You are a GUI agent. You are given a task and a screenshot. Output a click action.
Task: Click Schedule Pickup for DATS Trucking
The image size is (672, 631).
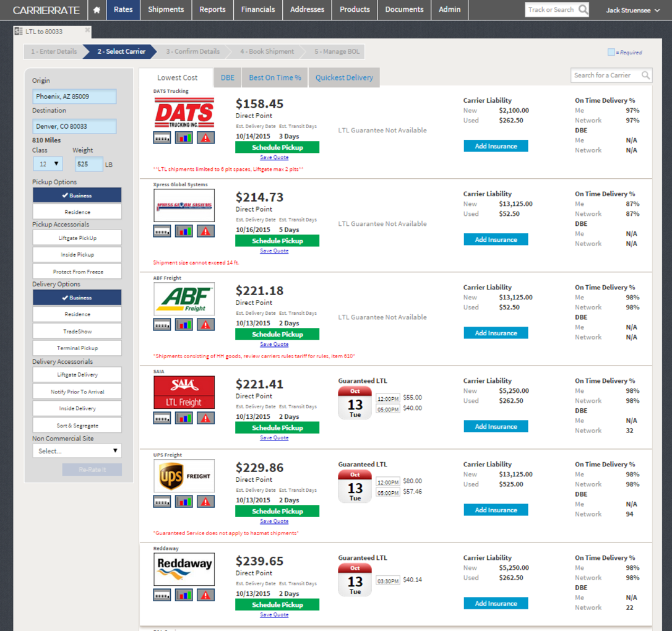(x=277, y=148)
